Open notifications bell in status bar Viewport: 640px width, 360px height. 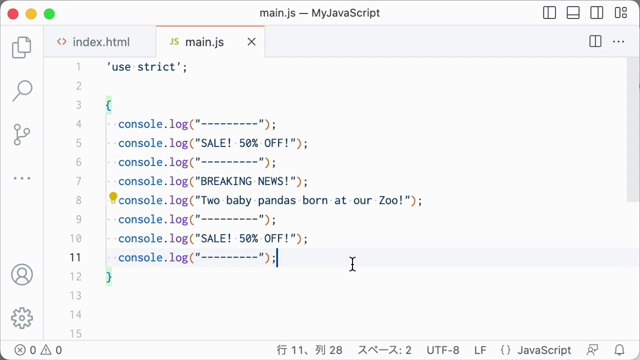tap(619, 350)
